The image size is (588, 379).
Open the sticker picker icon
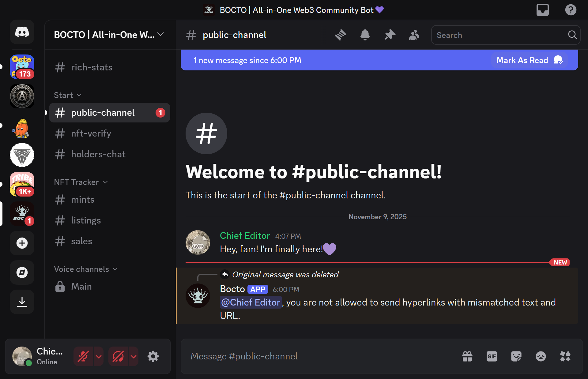point(516,356)
